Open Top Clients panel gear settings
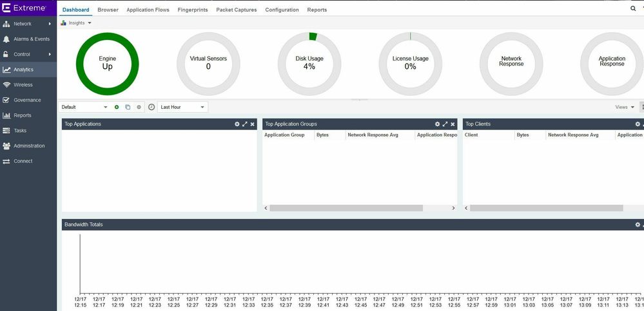The width and height of the screenshot is (644, 311). [638, 124]
